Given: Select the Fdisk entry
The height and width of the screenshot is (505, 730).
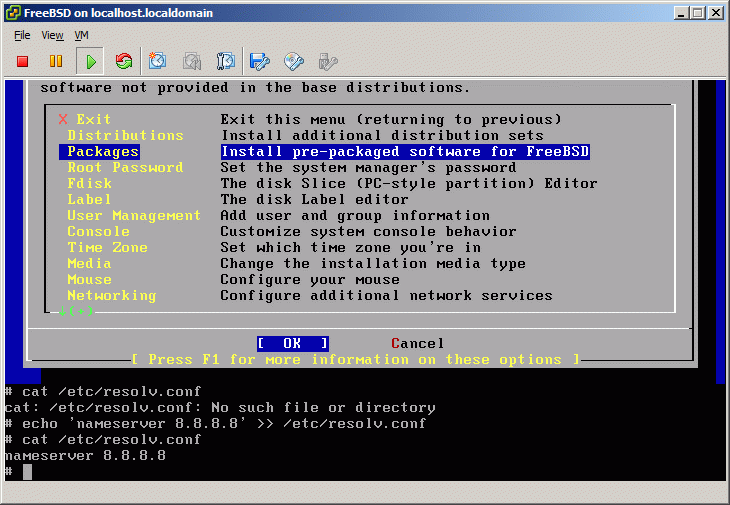Looking at the screenshot, I should pyautogui.click(x=89, y=183).
